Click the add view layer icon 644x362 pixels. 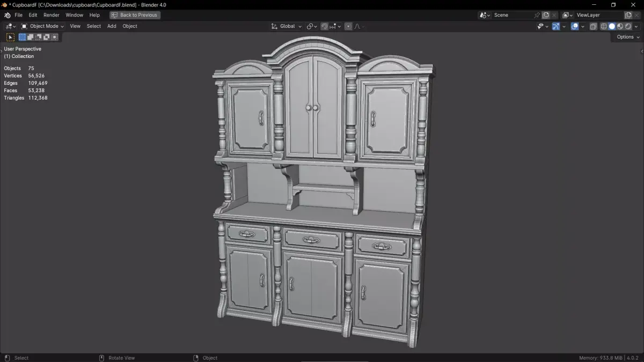click(x=628, y=15)
